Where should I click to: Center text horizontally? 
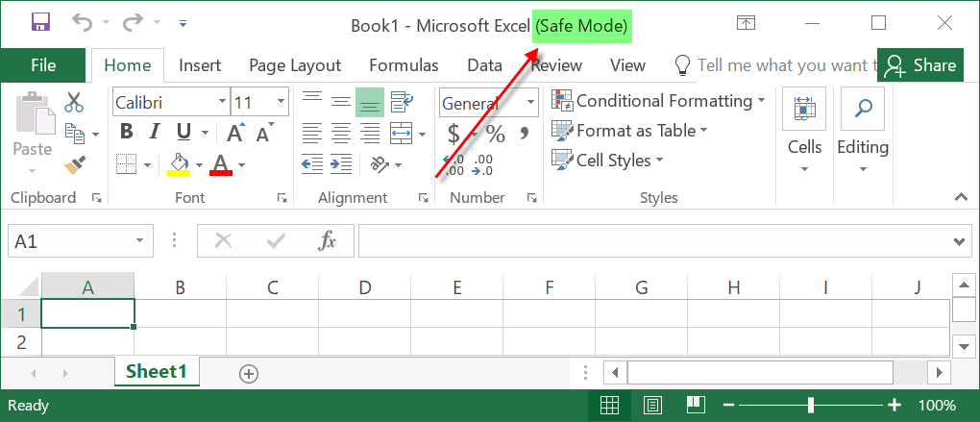(341, 132)
